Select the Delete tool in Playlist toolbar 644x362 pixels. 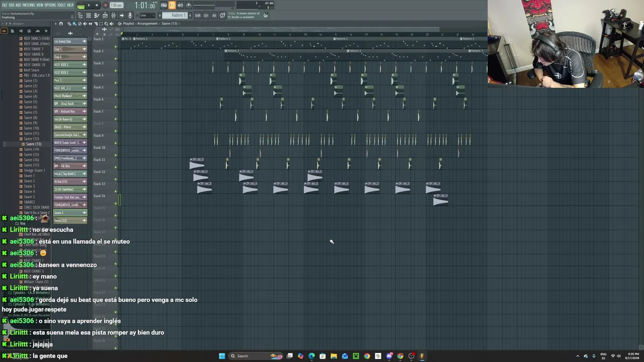(79, 24)
